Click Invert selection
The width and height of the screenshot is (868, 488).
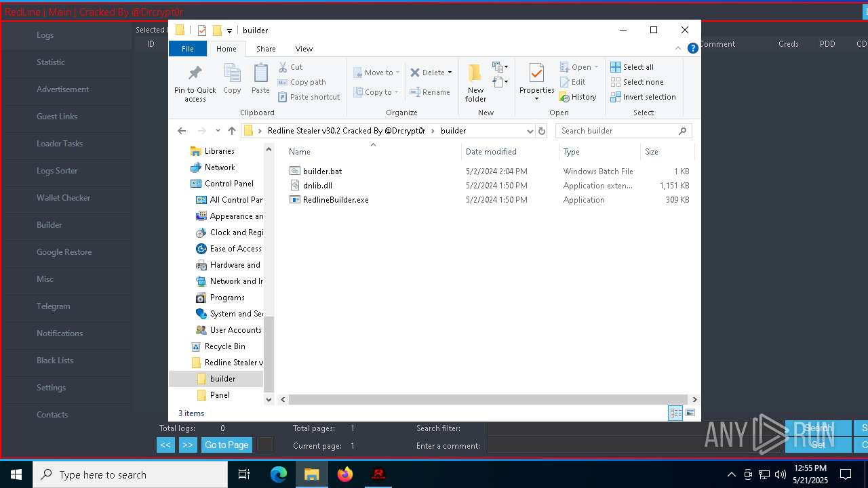click(x=643, y=97)
